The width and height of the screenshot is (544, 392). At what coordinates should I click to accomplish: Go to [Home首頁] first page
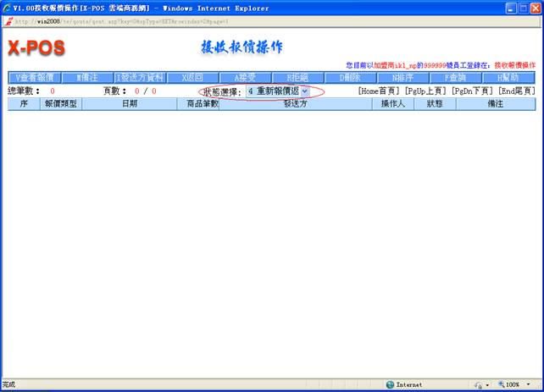[x=380, y=91]
